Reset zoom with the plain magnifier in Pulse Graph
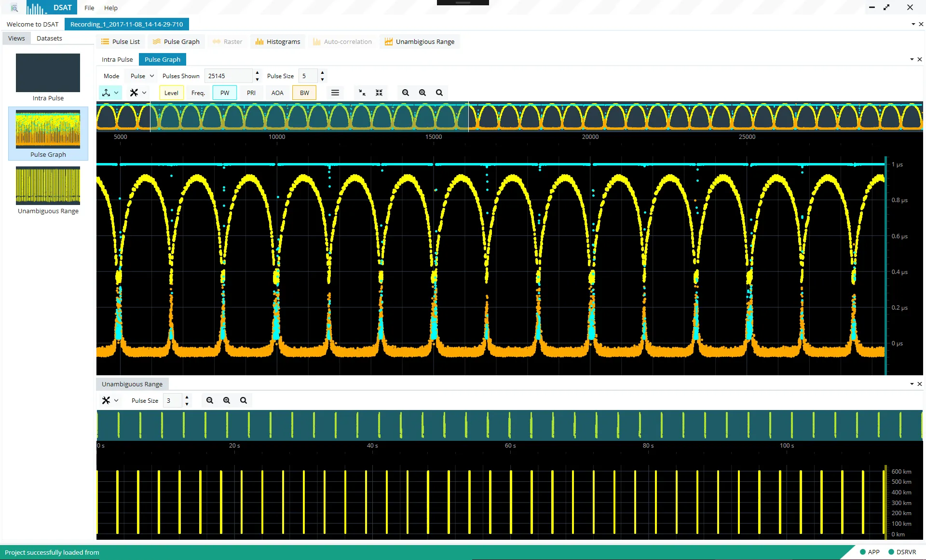Screen dimensions: 926x560 [x=439, y=93]
